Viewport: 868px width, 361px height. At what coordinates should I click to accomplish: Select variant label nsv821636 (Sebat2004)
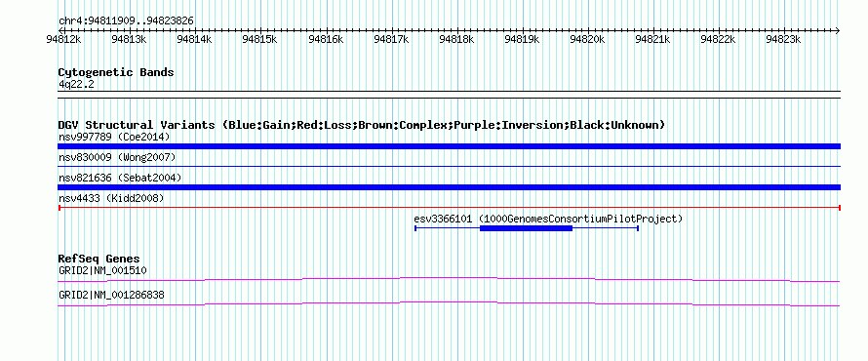120,178
